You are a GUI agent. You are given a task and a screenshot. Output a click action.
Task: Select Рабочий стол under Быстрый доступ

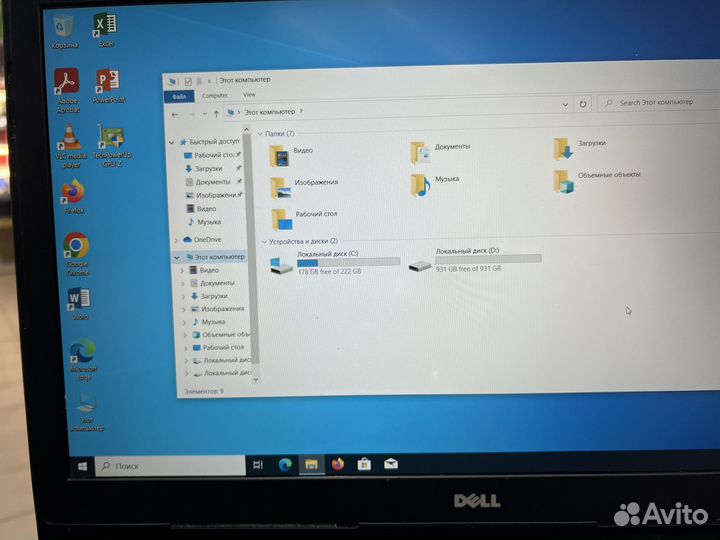click(x=213, y=155)
